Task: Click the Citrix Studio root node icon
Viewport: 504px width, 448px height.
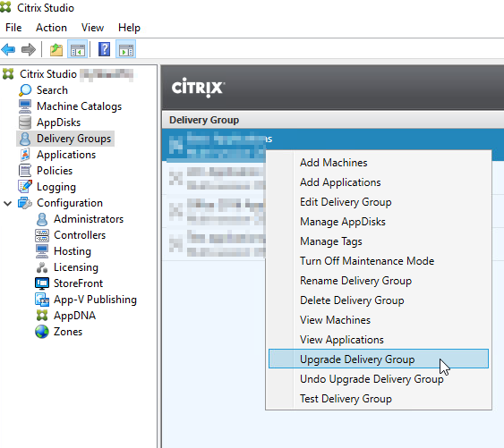Action: [x=8, y=74]
